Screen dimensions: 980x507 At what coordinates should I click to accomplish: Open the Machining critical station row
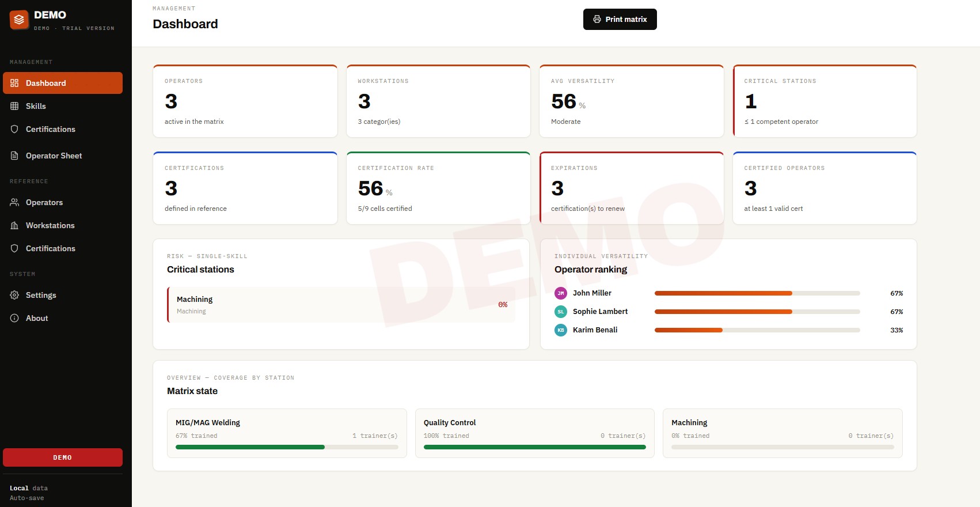click(341, 305)
